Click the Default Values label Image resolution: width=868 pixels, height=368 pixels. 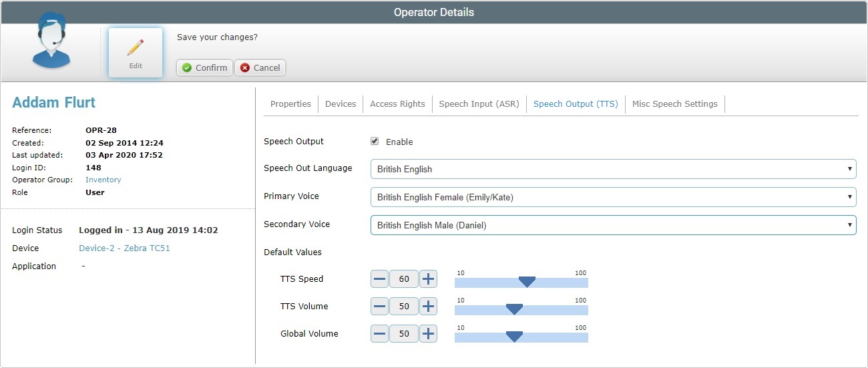(292, 252)
